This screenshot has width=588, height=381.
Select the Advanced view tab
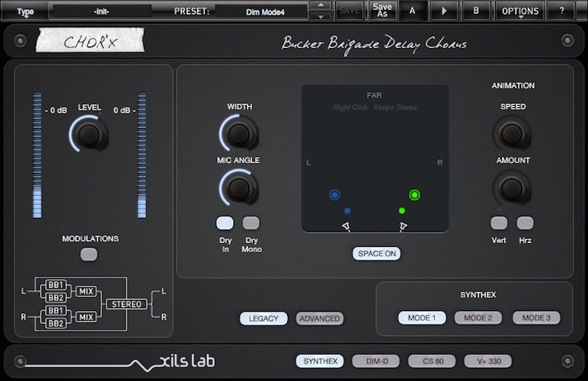pos(319,319)
